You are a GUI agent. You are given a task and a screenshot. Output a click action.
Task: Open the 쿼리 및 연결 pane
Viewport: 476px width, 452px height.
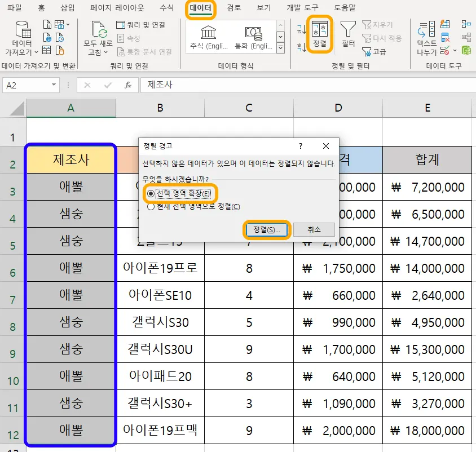coord(141,25)
